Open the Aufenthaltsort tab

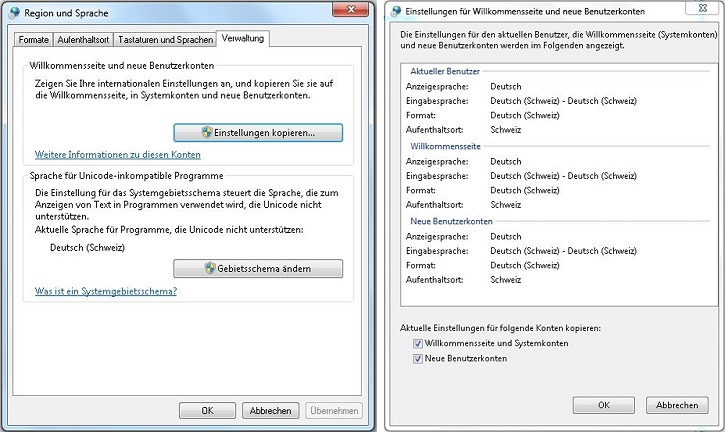pos(83,40)
